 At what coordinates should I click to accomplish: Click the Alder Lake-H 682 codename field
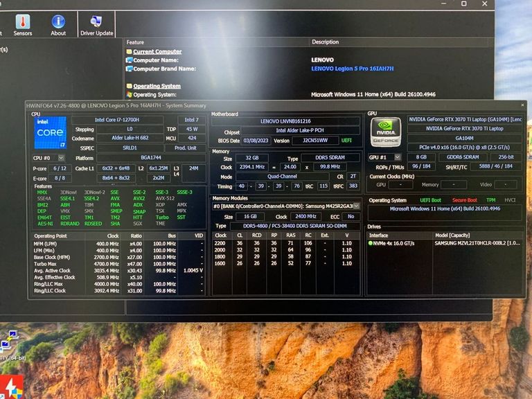tap(130, 138)
